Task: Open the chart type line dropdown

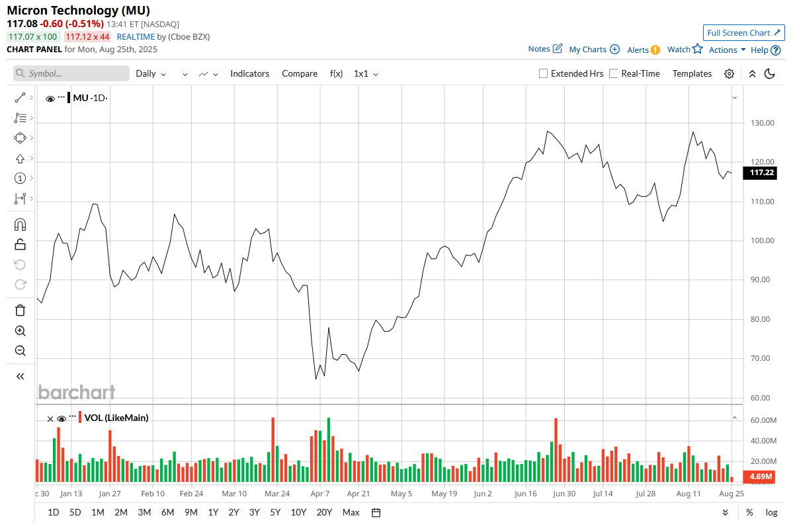Action: pos(208,74)
